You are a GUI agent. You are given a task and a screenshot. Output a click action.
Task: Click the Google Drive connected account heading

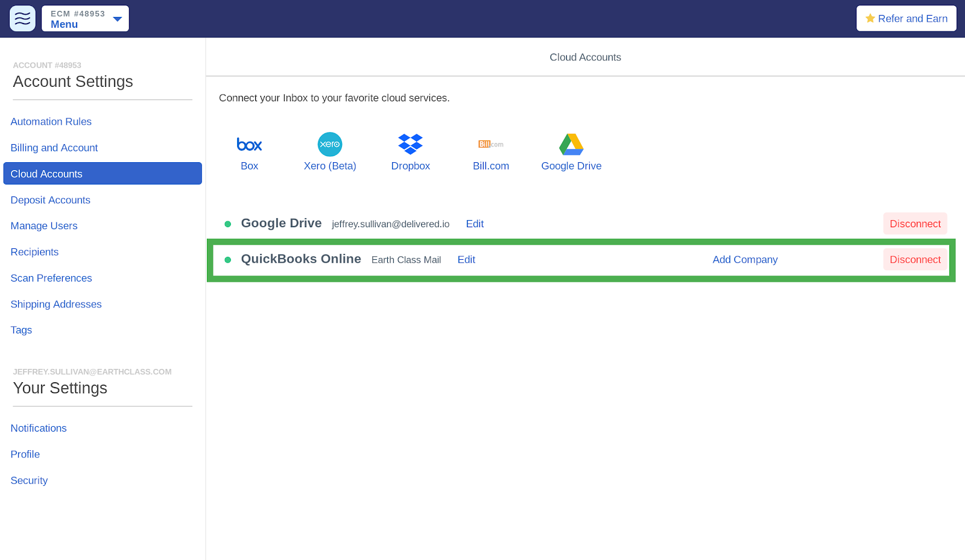[281, 223]
